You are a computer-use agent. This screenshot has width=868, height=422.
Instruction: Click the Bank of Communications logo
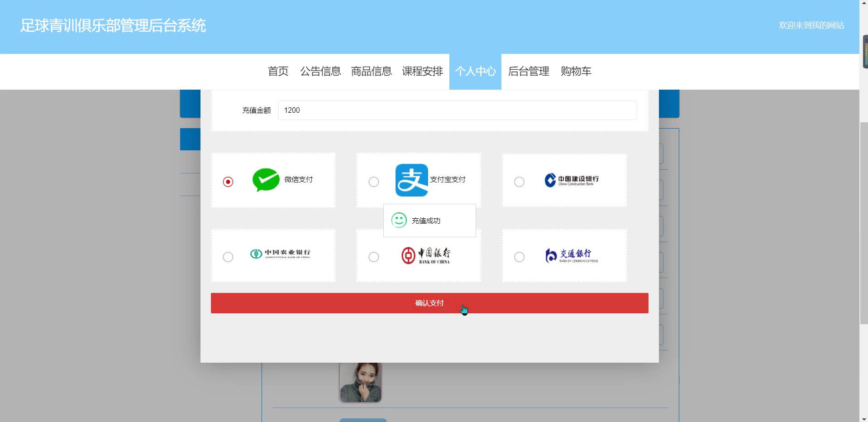tap(572, 255)
